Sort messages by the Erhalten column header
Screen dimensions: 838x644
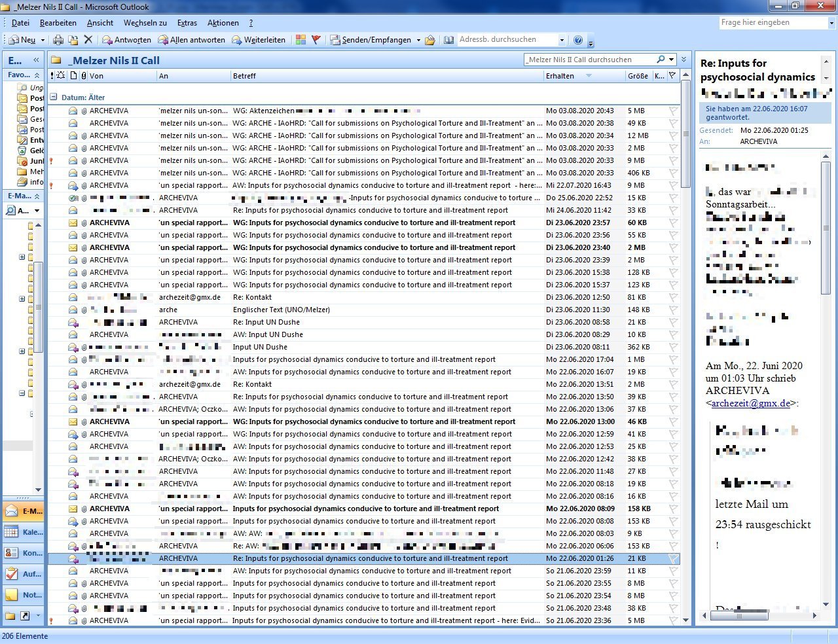pos(583,76)
